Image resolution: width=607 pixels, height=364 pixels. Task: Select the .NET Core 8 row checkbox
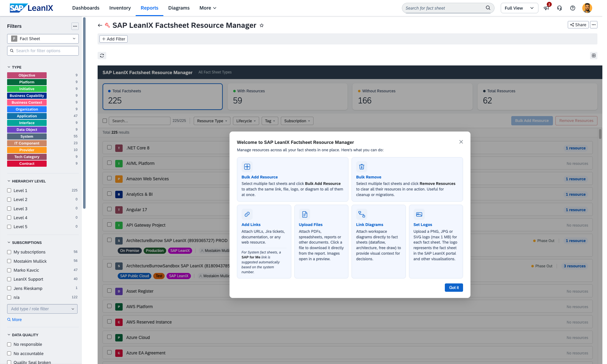tap(109, 147)
